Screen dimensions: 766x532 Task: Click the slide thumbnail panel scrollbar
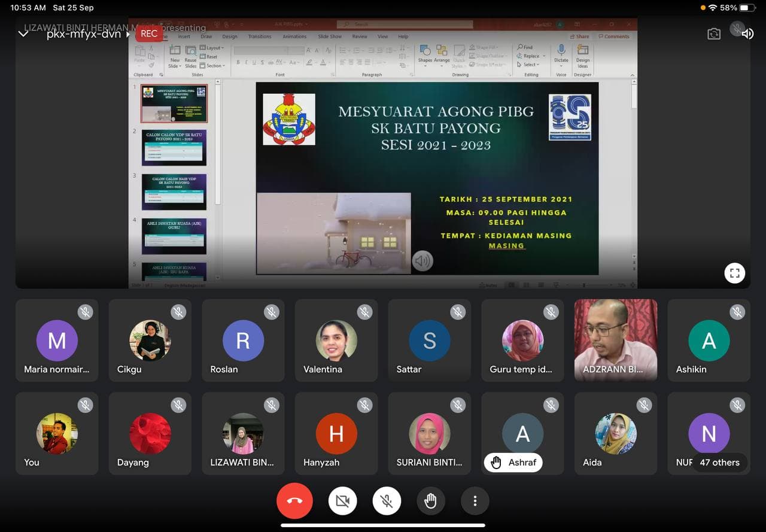click(218, 144)
